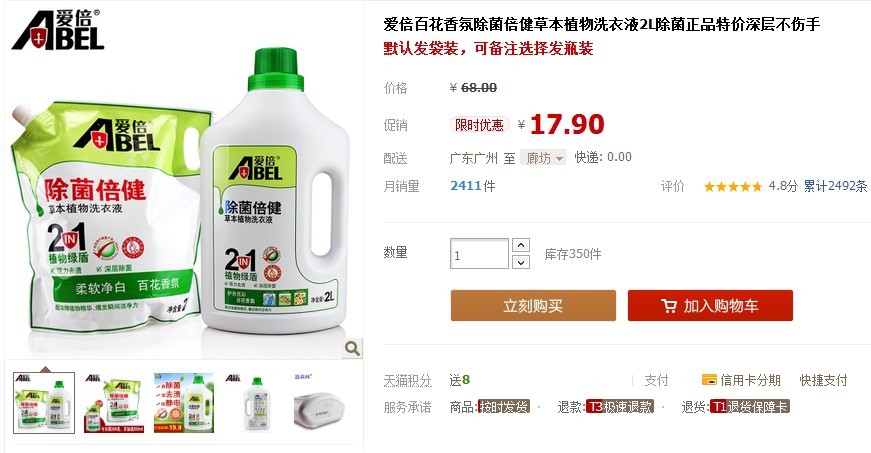Select first thumbnail with pouch and bottle
871x453 pixels.
[44, 403]
